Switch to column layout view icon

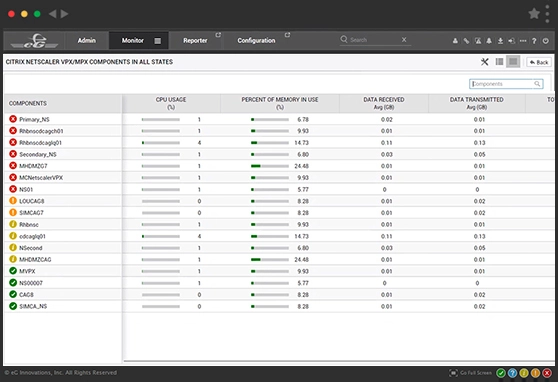(x=499, y=62)
